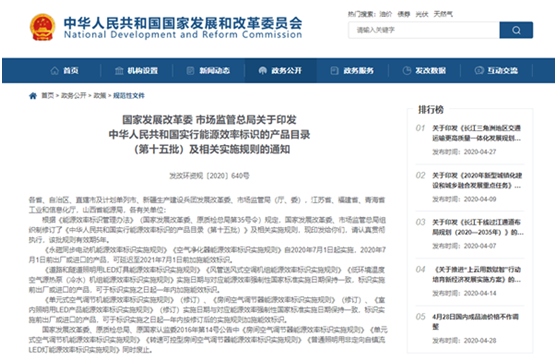The width and height of the screenshot is (557, 363).
Task: Click the hot search term 债券
Action: tap(404, 14)
